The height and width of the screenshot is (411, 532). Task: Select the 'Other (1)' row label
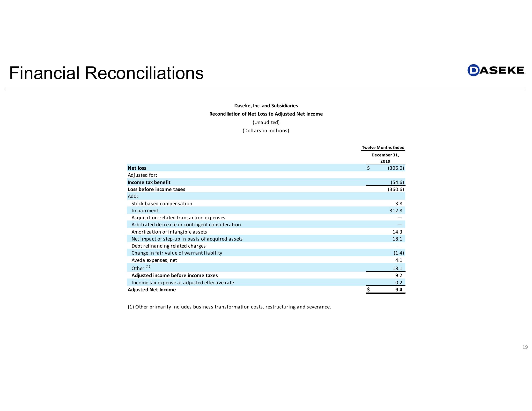point(141,268)
